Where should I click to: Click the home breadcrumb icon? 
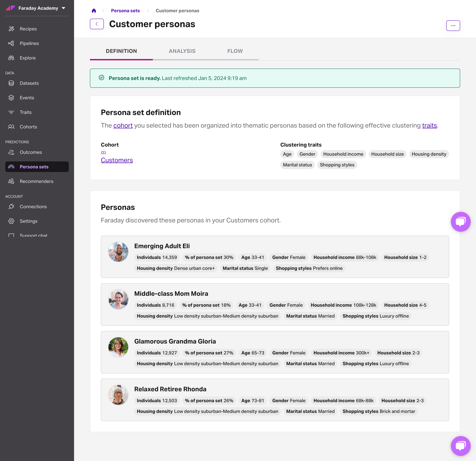click(94, 11)
